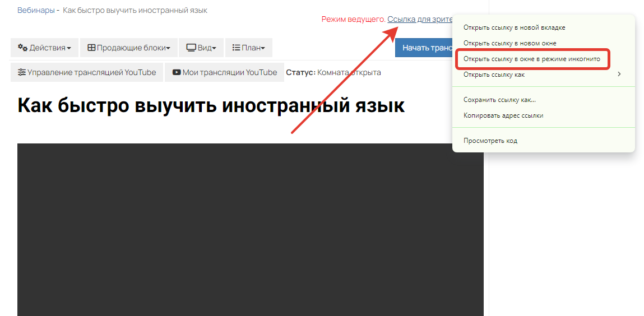Open Мои трансляции YouTube
The image size is (644, 316).
pos(224,73)
